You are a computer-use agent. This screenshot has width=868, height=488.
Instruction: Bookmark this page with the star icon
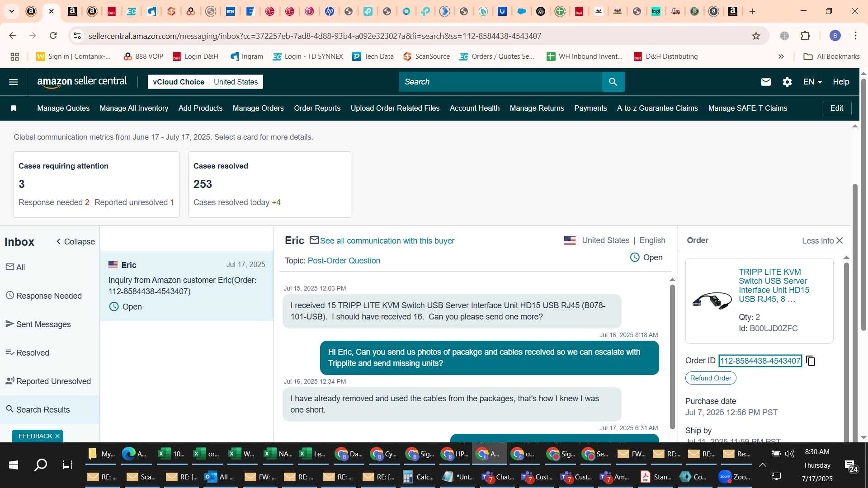[x=756, y=36]
